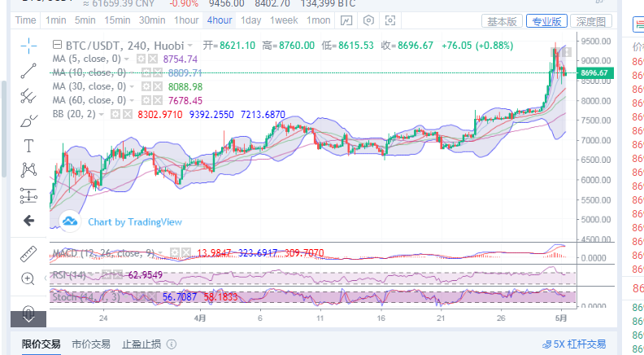644x355 pixels.
Task: Open the chart indicators icon in toolbar
Action: tap(347, 20)
